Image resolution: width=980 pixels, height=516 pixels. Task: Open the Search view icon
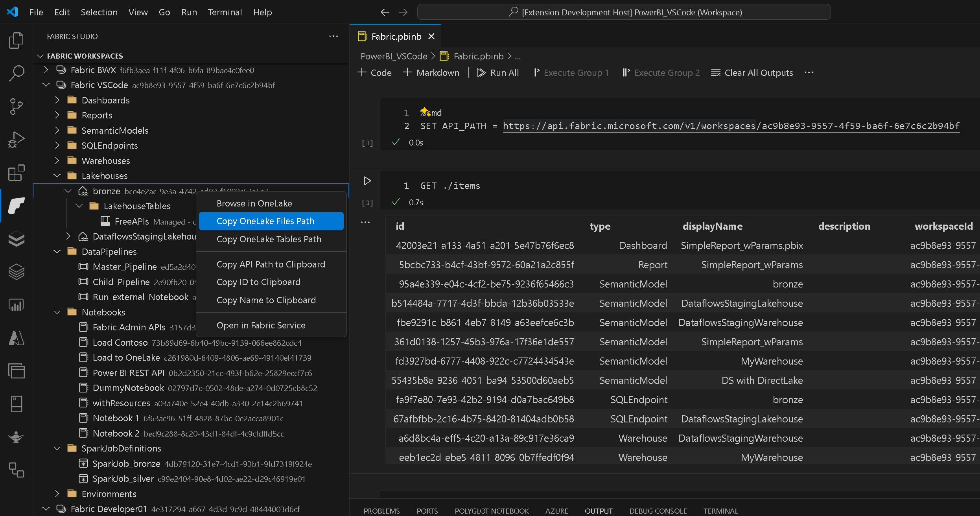[16, 73]
